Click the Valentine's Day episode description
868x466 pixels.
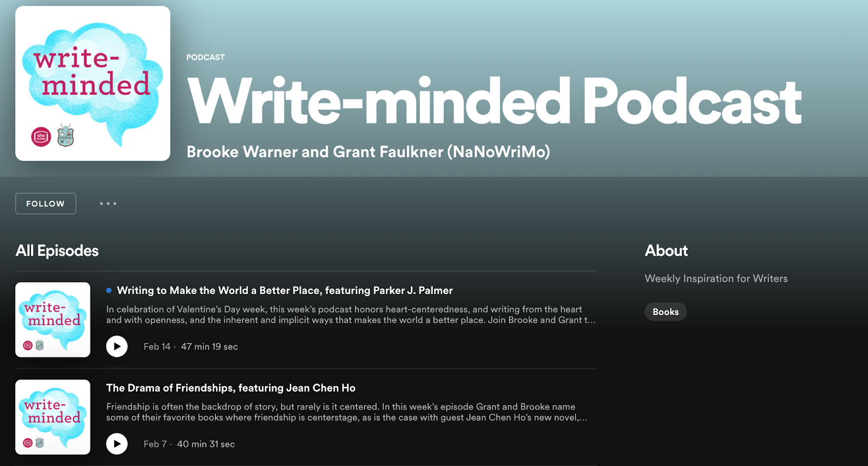[351, 315]
